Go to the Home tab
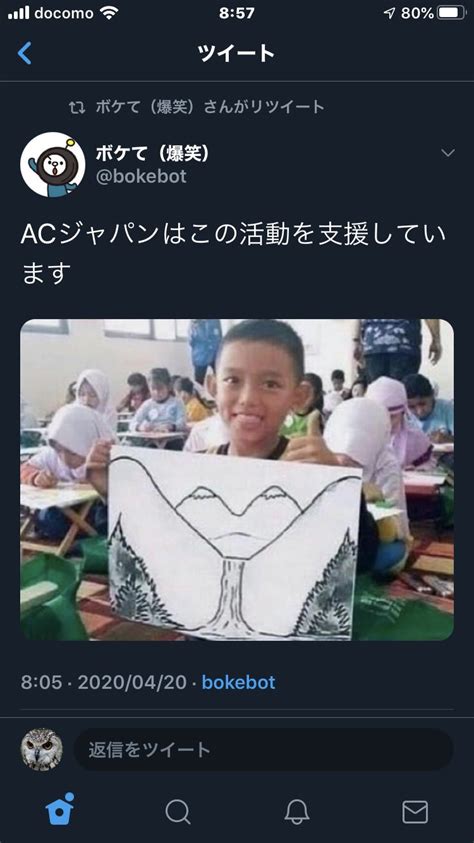The height and width of the screenshot is (843, 474). 60,809
